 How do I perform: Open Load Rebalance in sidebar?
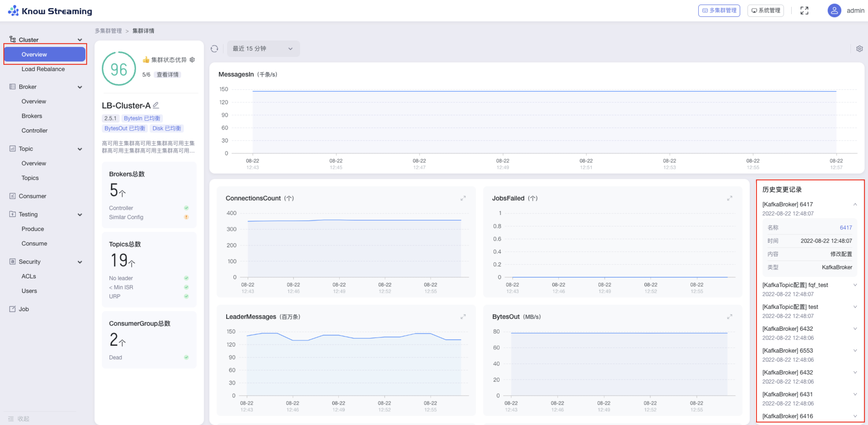(43, 69)
